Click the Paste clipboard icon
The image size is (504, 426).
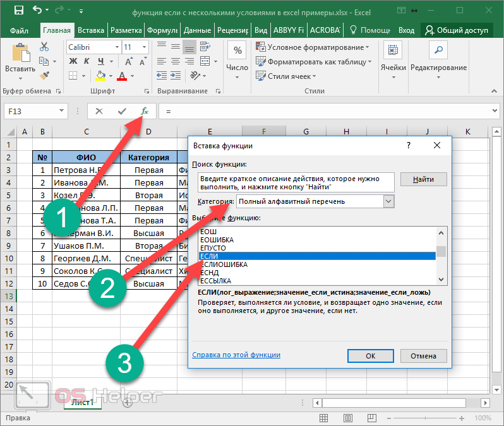click(x=21, y=52)
